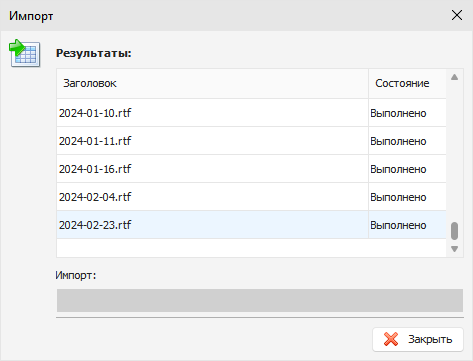
Task: Click the results list scrollbar thumb
Action: 454,231
